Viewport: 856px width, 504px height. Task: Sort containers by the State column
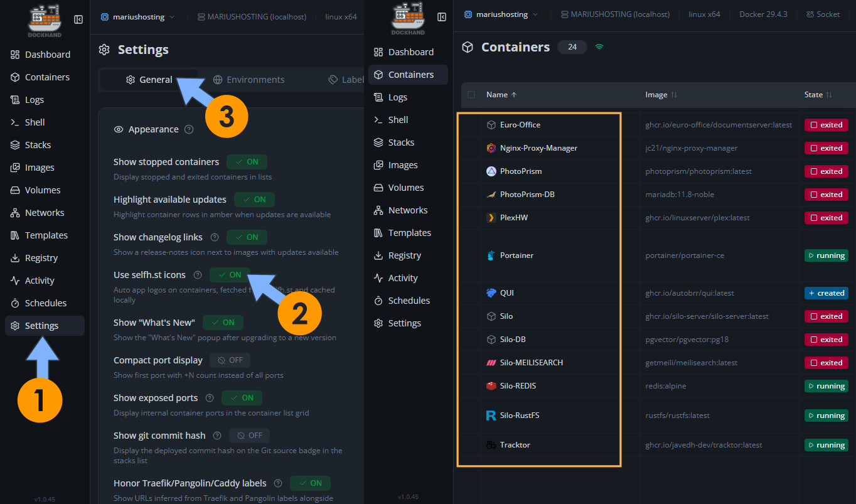[x=818, y=95]
